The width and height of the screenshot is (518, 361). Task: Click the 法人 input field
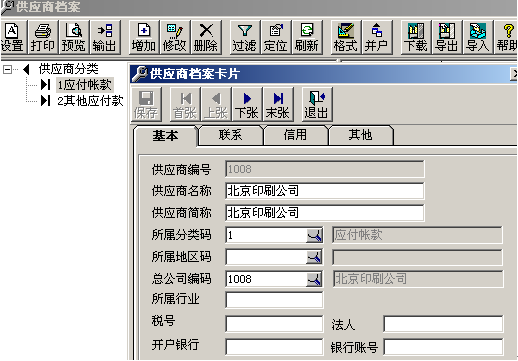coord(443,324)
